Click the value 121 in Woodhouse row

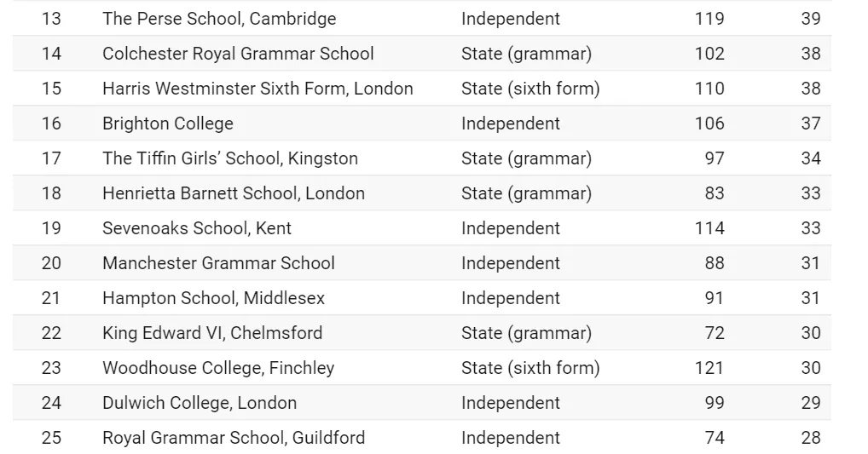tap(709, 368)
